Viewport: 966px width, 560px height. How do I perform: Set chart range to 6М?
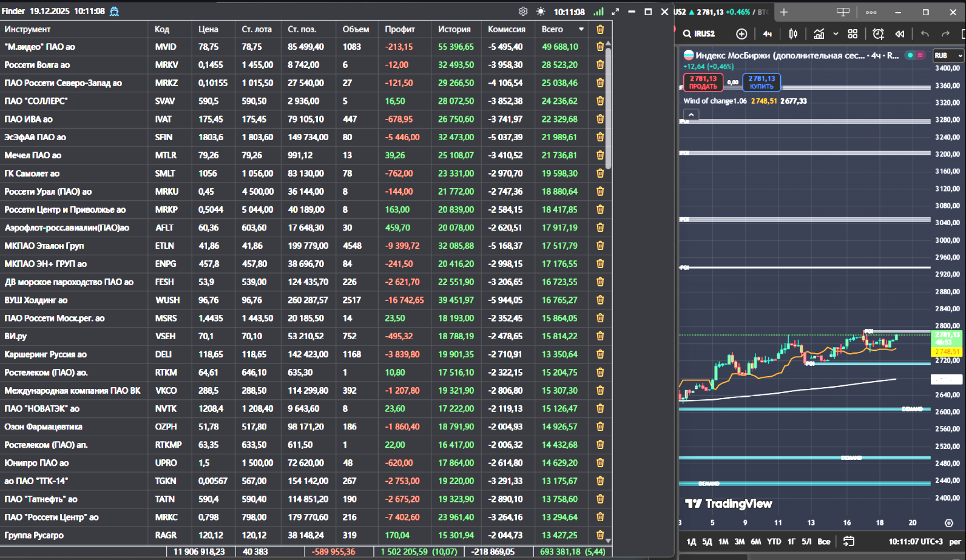pos(756,541)
